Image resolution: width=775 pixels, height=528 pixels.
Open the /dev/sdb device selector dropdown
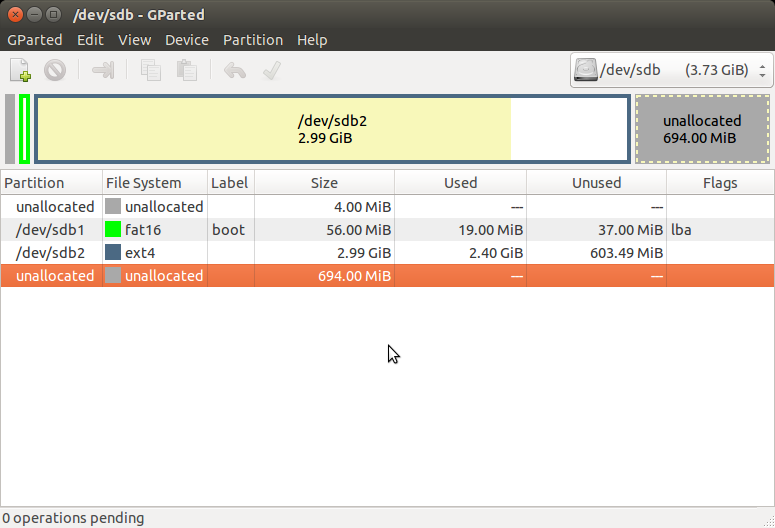671,70
